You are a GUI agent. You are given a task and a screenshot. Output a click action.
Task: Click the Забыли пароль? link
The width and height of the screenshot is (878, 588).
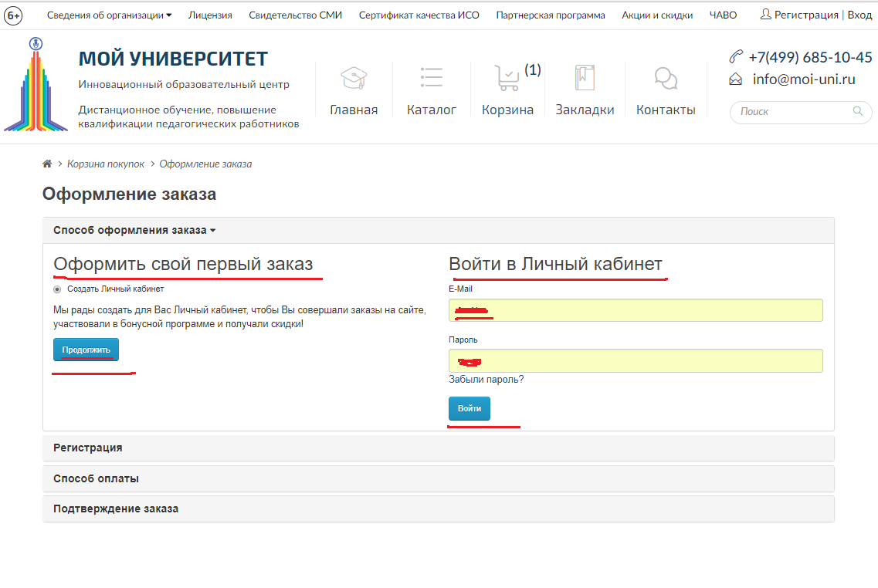click(486, 379)
